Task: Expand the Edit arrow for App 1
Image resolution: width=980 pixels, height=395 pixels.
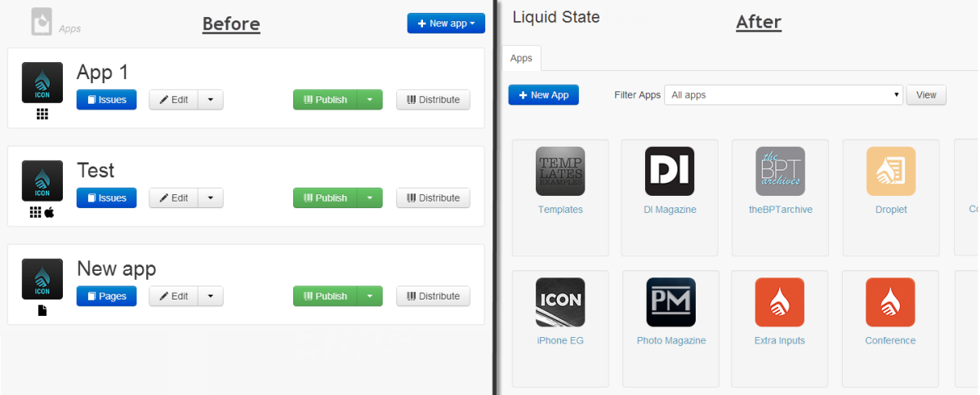Action: click(x=211, y=100)
